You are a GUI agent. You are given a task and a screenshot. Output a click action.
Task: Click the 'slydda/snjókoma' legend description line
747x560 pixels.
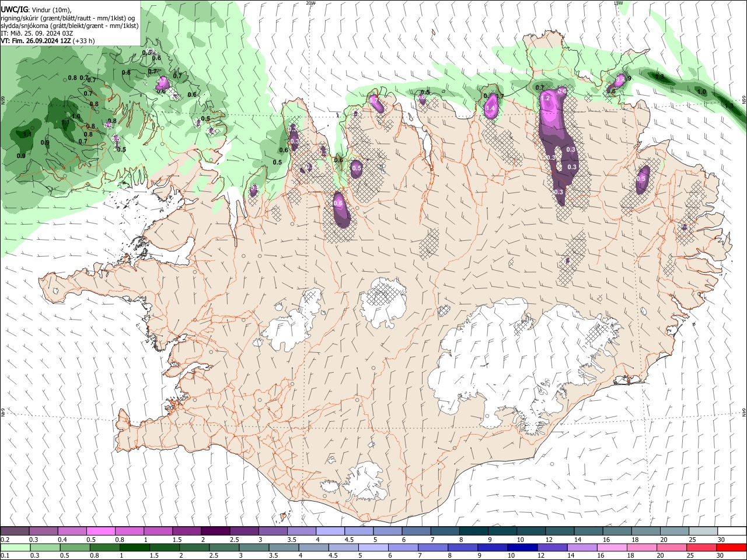(69, 26)
